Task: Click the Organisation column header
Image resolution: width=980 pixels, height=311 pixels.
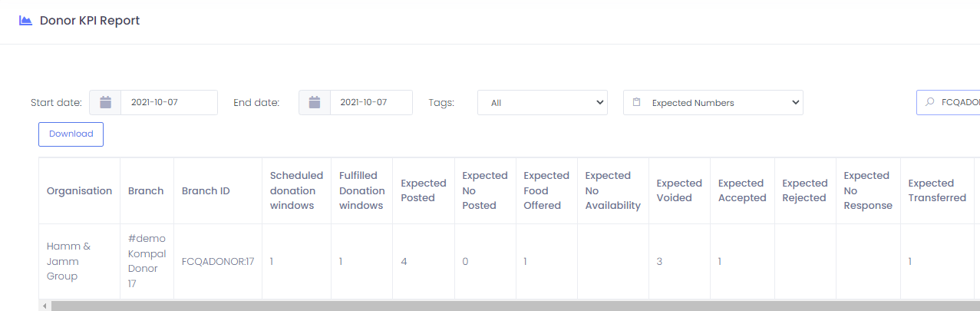Action: pyautogui.click(x=79, y=190)
